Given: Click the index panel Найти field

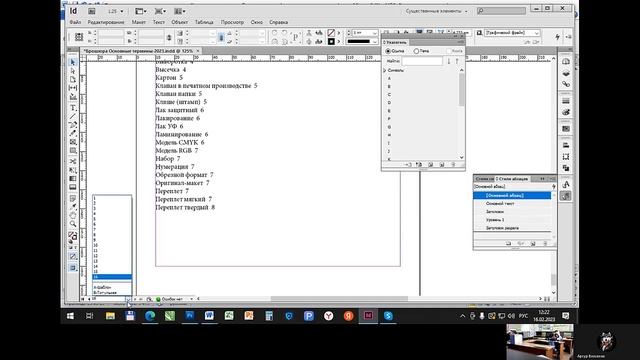Looking at the screenshot, I should (422, 61).
